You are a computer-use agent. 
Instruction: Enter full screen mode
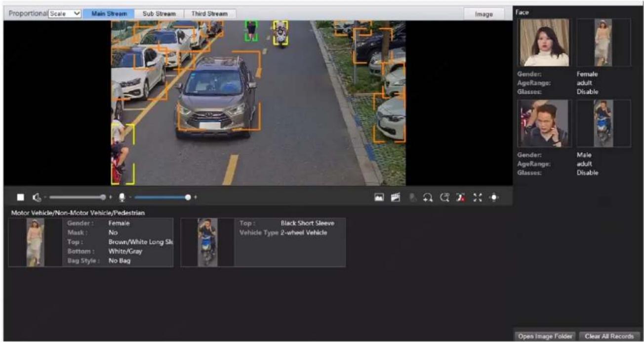pos(477,197)
